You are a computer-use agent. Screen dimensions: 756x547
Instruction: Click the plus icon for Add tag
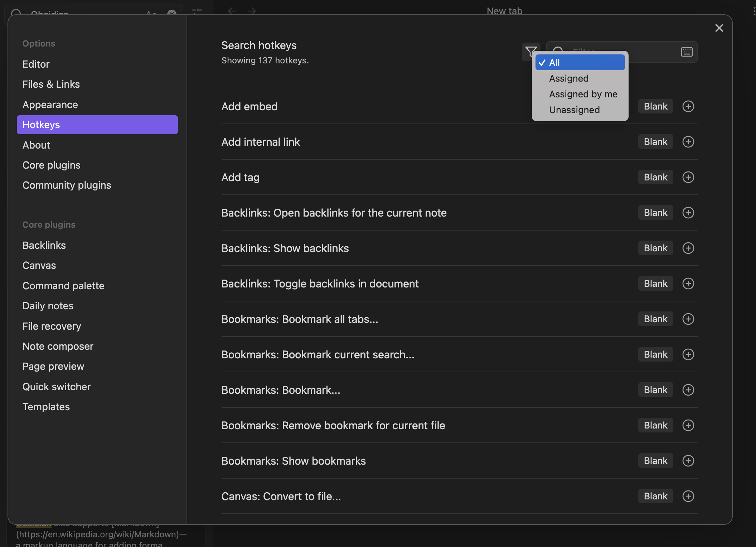(688, 177)
